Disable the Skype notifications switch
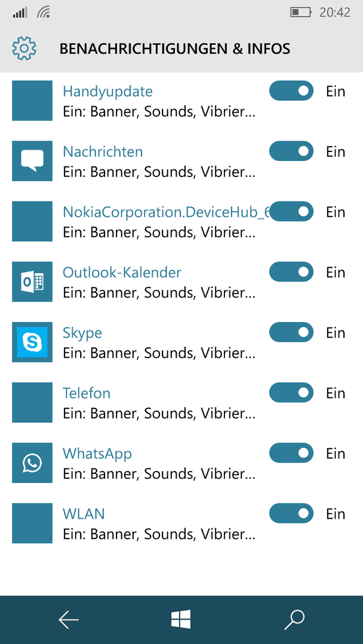Viewport: 363px width, 644px height. coord(291,332)
